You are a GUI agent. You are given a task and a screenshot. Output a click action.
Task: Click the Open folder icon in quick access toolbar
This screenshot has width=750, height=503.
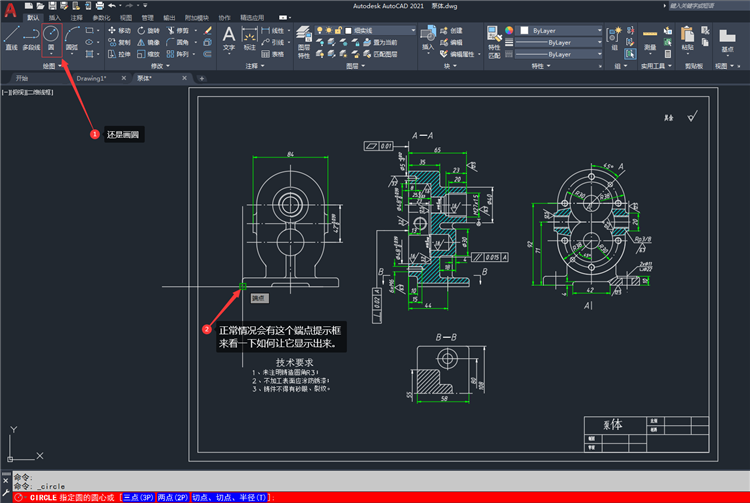point(40,6)
